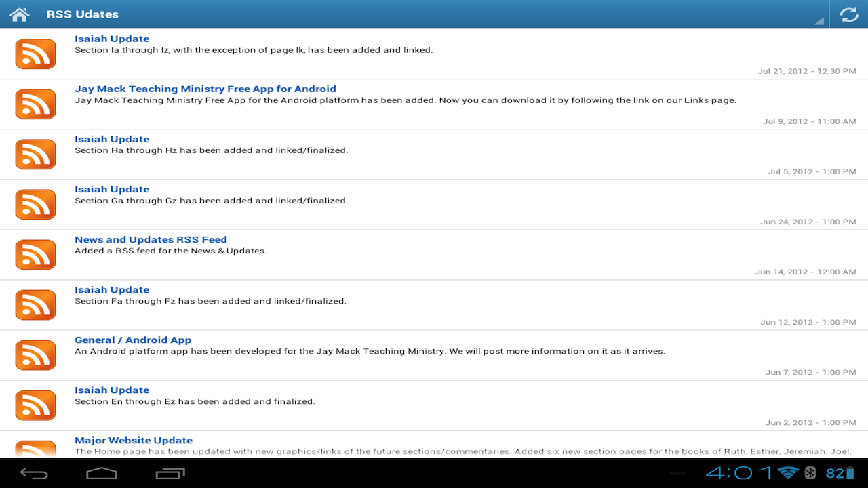This screenshot has height=488, width=868.
Task: Tap the home icon in the app's action bar
Action: (19, 14)
